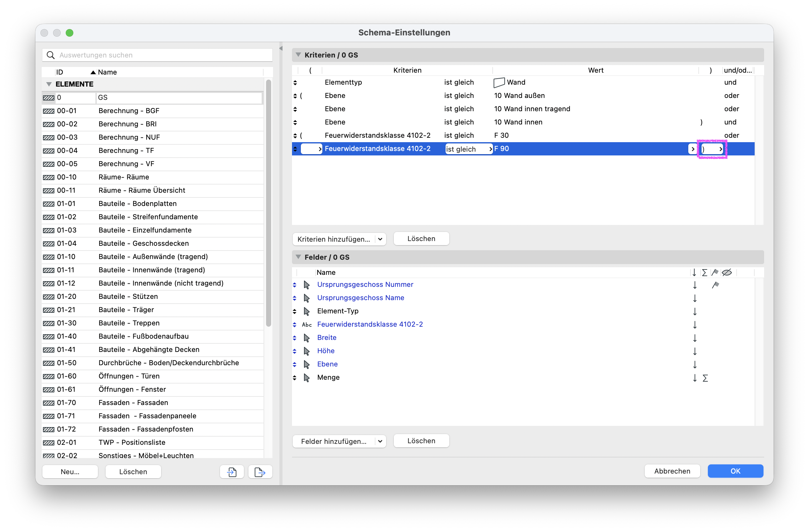Open the opening bracket dropdown in selected row
This screenshot has height=532, width=809.
(x=311, y=149)
